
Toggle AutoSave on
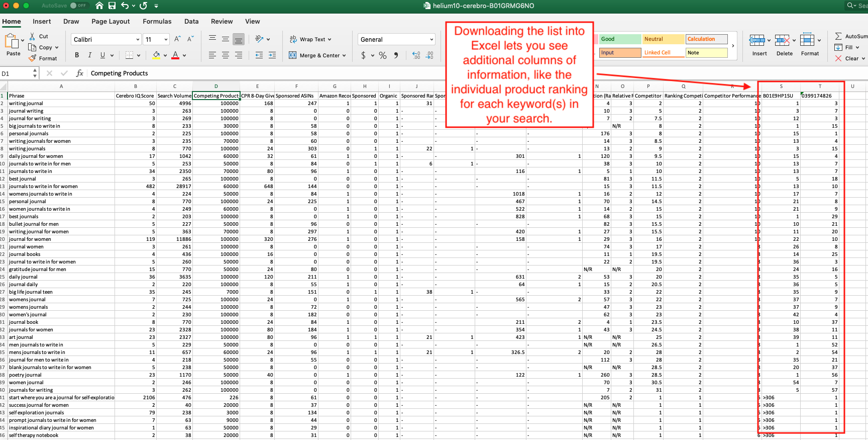pos(79,6)
